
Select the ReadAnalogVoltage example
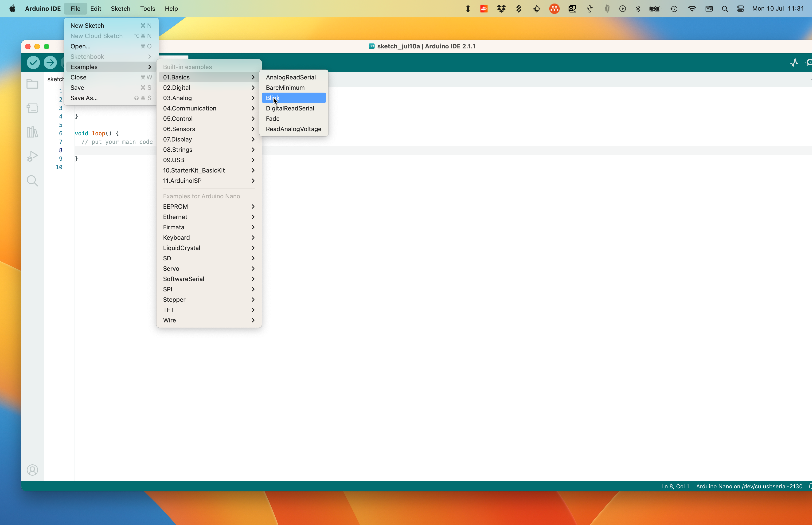point(294,129)
